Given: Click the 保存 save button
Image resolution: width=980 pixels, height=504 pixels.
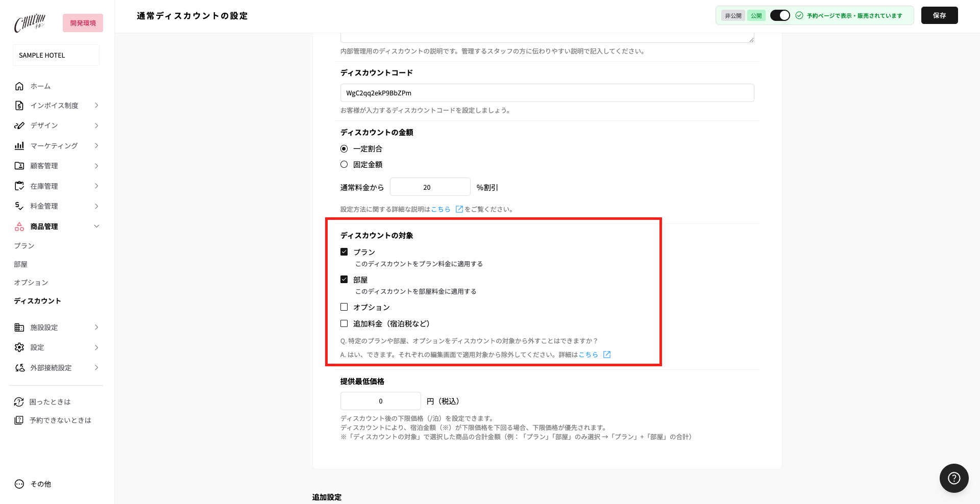Looking at the screenshot, I should click(x=939, y=15).
